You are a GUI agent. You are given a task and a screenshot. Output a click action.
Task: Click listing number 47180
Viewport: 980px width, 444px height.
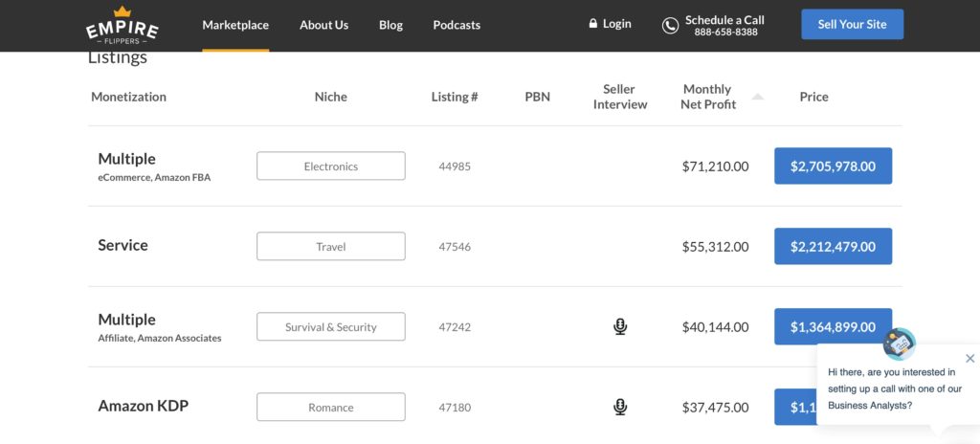(455, 407)
